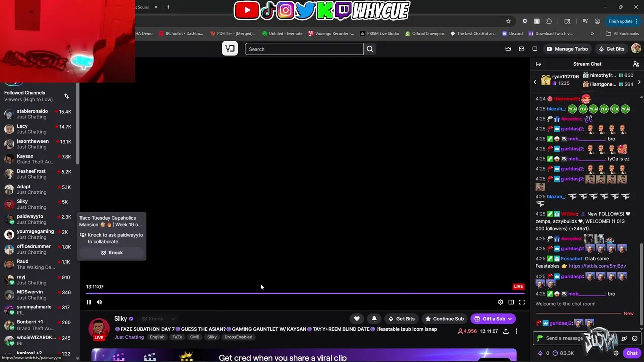Viewport: 644px width, 362px height.
Task: Select the FaZe tag
Action: coord(177,337)
